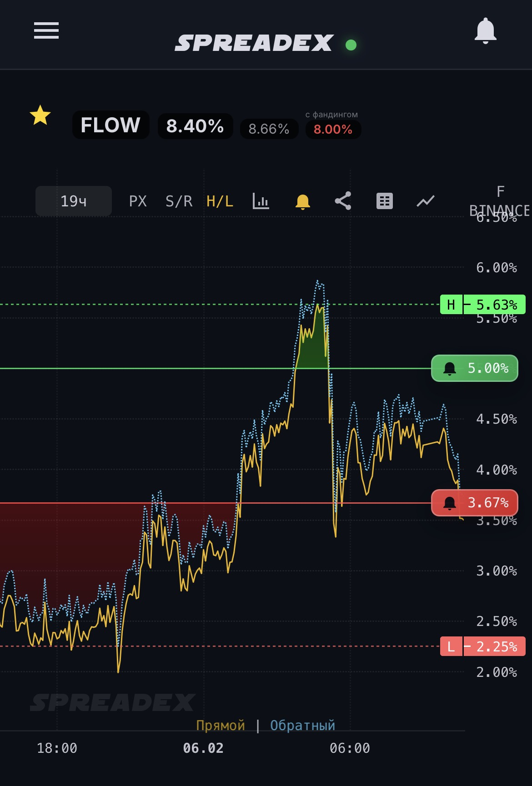Viewport: 532px width, 786px height.
Task: Toggle S/R levels
Action: click(179, 201)
